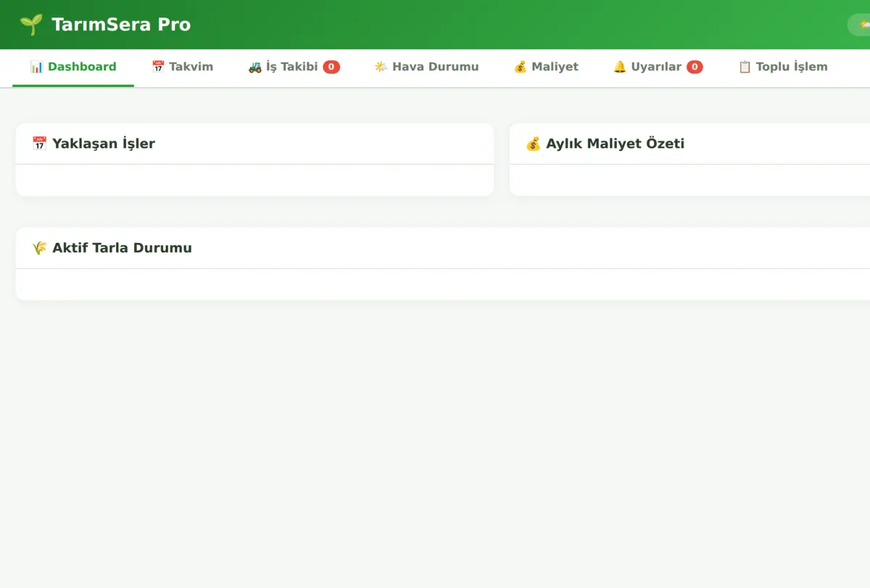
Task: Click the wheat icon beside Aktif Tarla Durumu
Action: 40,248
